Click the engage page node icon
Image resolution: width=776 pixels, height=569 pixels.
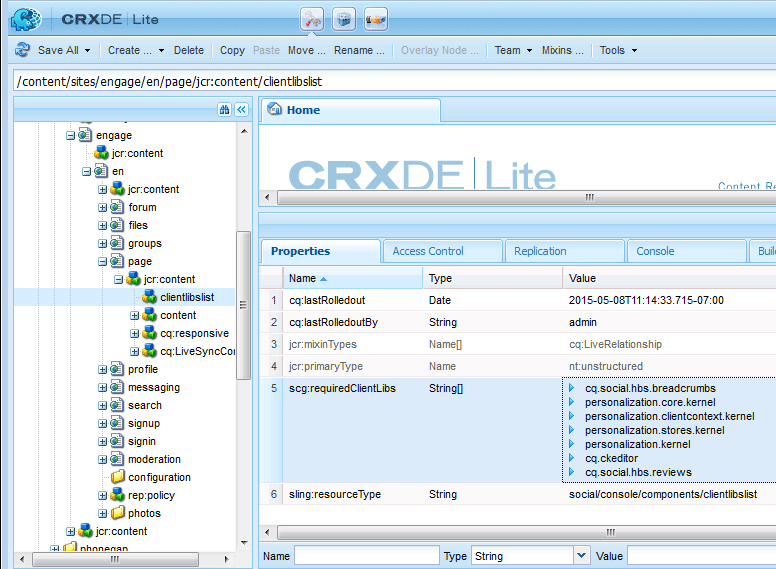[x=85, y=135]
